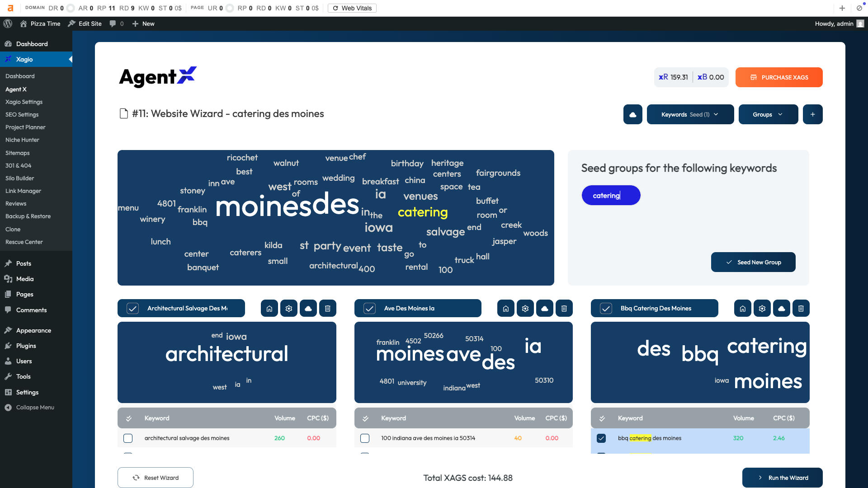Click home icon for Ave Des Moines Ia group
The image size is (868, 488).
506,309
